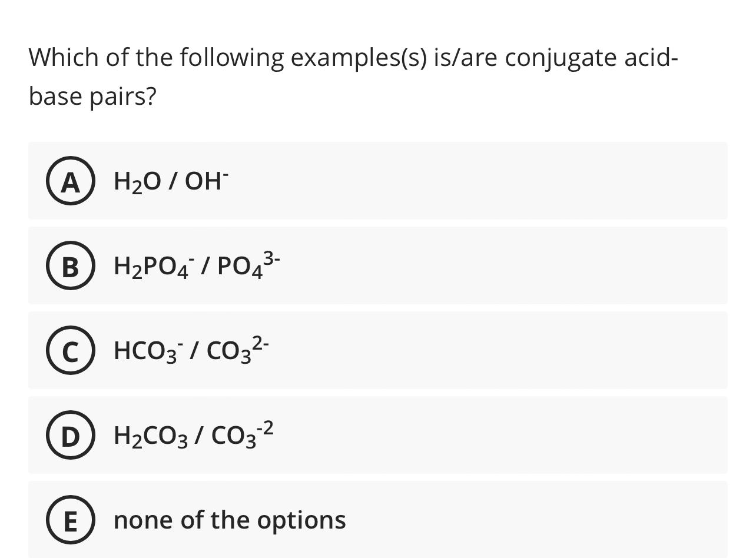Click the H2PO4- / PO4 3- formula text
This screenshot has height=558, width=756.
[197, 265]
